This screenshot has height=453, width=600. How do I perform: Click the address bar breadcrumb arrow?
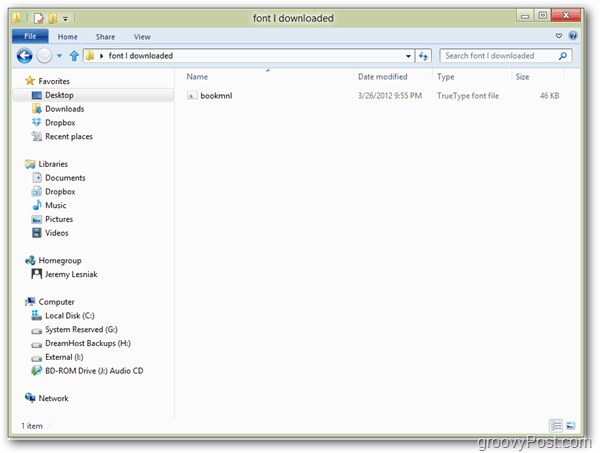point(101,56)
